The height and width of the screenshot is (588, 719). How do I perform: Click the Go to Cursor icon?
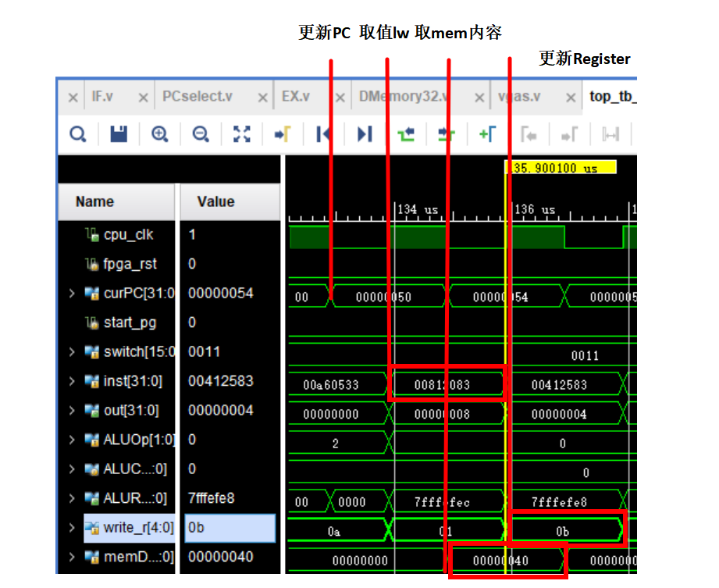[x=283, y=134]
